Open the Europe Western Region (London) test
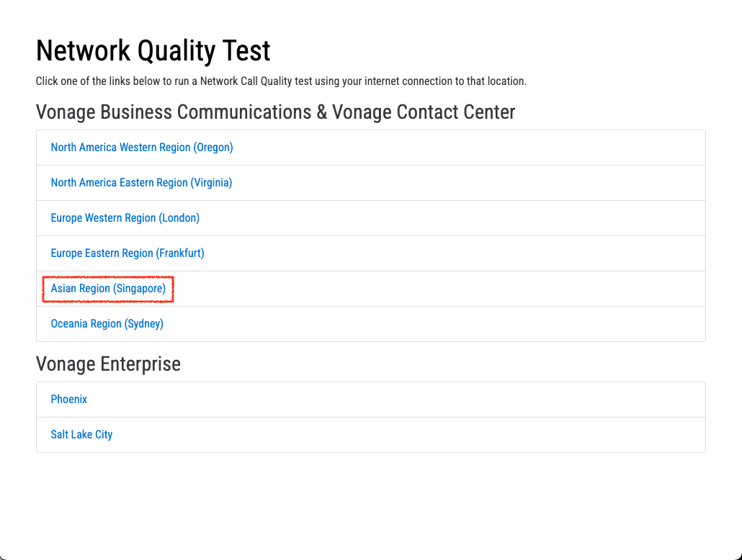This screenshot has height=560, width=742. coord(125,217)
